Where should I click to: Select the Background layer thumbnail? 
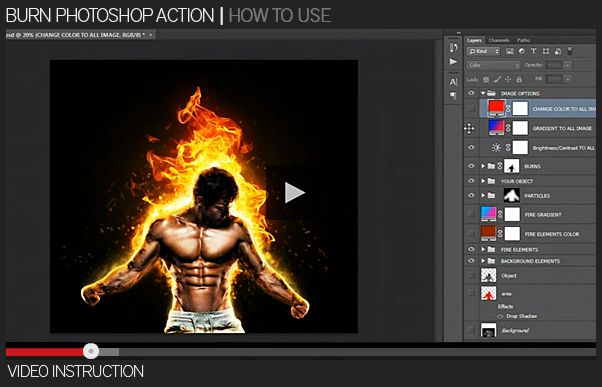click(488, 330)
